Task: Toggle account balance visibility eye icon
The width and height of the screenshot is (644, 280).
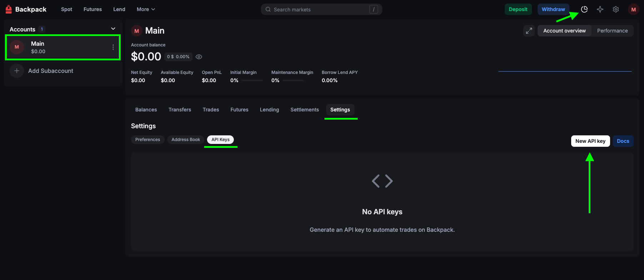Action: coord(199,57)
